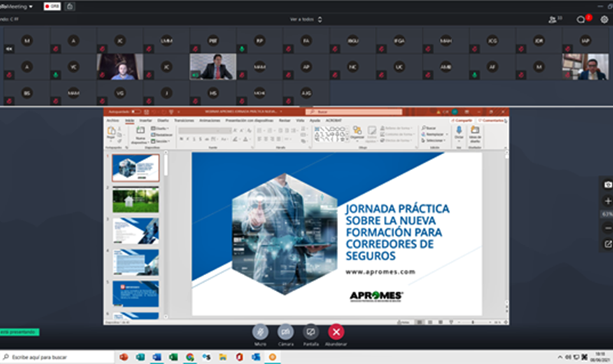613x364 pixels.
Task: Open PowerPoint from the Windows taskbar
Action: click(x=123, y=357)
